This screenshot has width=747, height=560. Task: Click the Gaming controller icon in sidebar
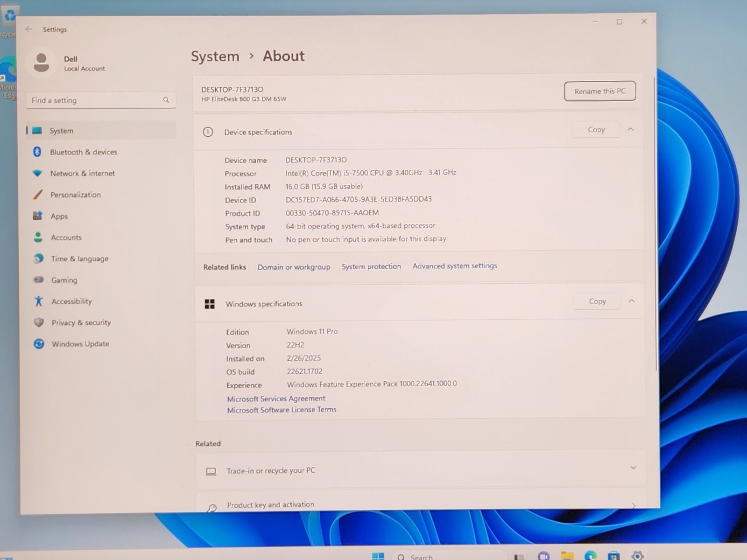(38, 280)
